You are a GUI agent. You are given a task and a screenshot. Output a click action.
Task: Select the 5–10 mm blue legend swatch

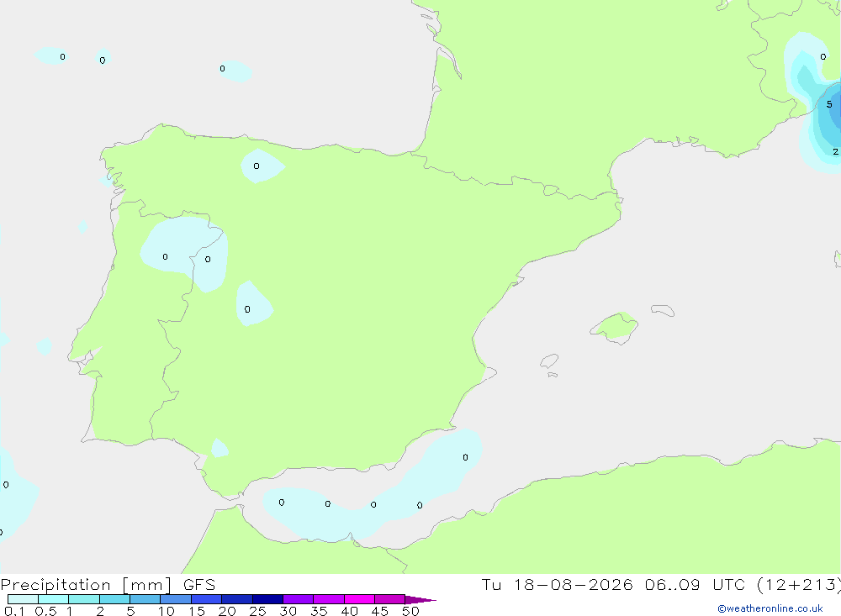(145, 599)
